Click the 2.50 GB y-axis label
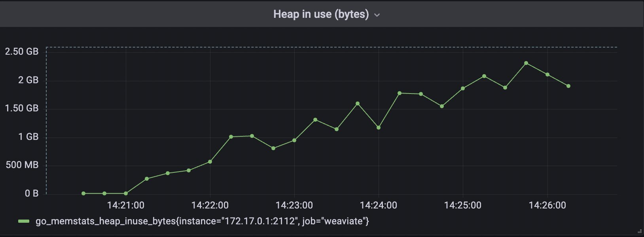 pos(22,52)
